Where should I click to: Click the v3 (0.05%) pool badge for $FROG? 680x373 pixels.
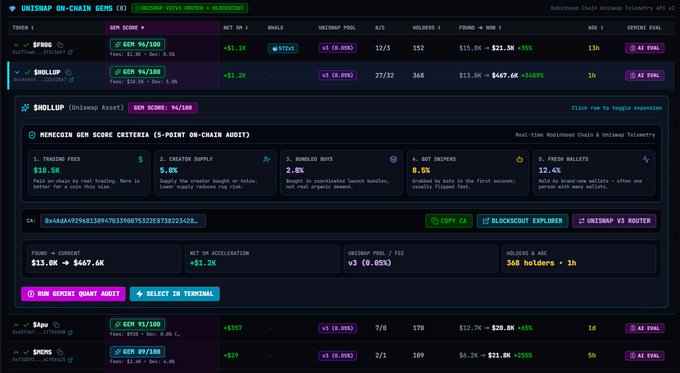tap(337, 48)
